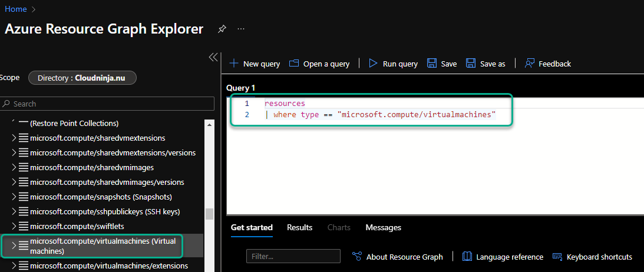Click the resource list scrollbar thumb

point(210,214)
